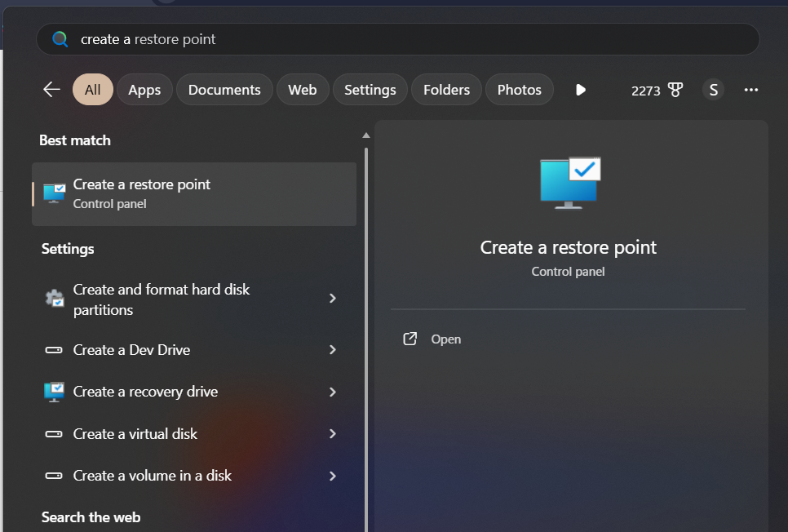Open the S account avatar

click(x=713, y=90)
